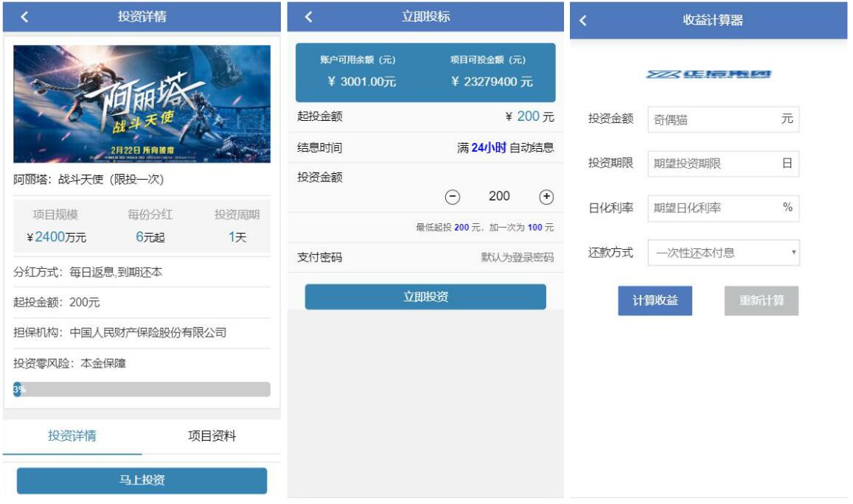This screenshot has width=853, height=504.
Task: Open the 还款方式 dropdown
Action: tap(723, 253)
